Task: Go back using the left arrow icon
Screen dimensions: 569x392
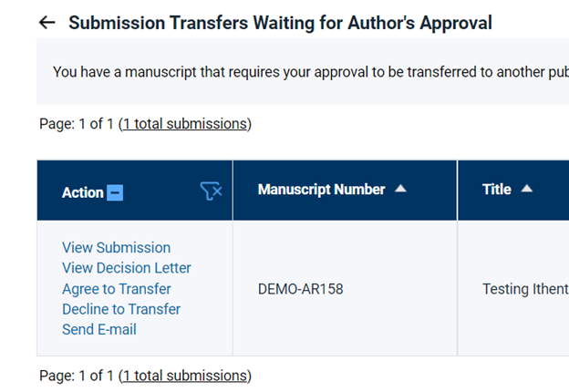Action: tap(47, 23)
